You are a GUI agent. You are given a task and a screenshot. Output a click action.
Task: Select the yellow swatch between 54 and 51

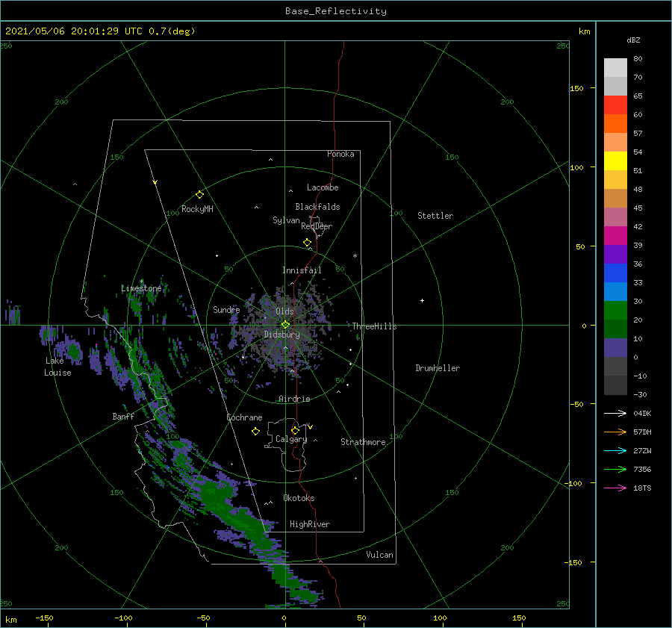click(615, 161)
